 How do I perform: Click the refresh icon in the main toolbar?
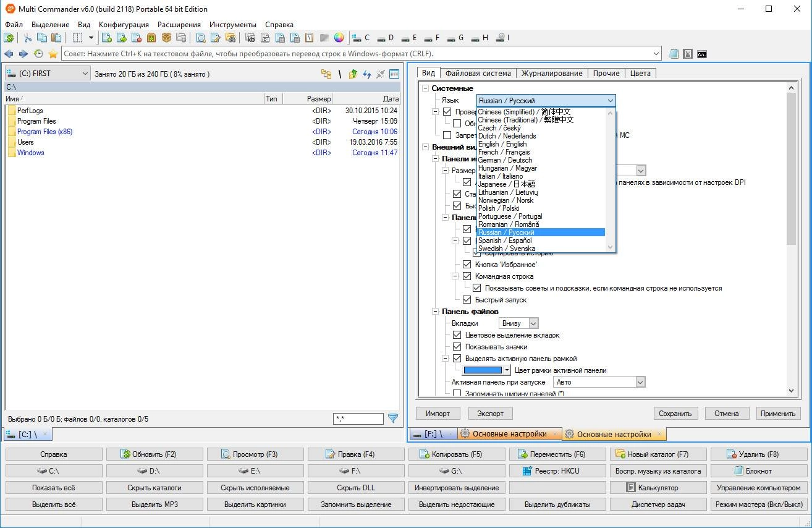[9, 38]
